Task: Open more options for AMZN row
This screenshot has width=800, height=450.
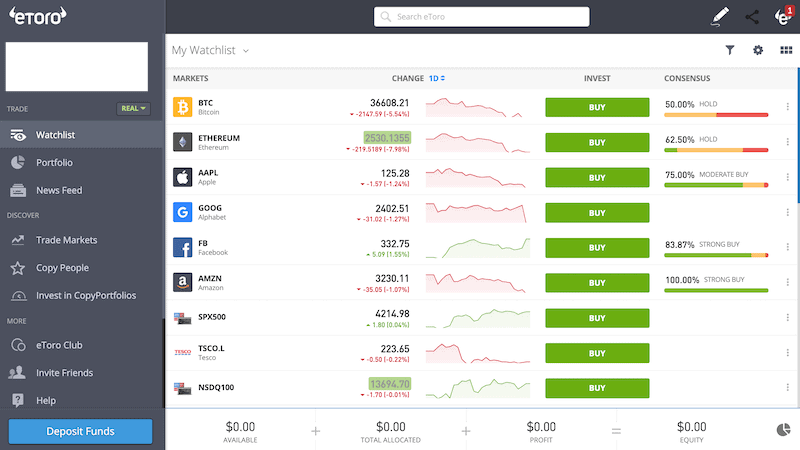Action: click(x=787, y=282)
